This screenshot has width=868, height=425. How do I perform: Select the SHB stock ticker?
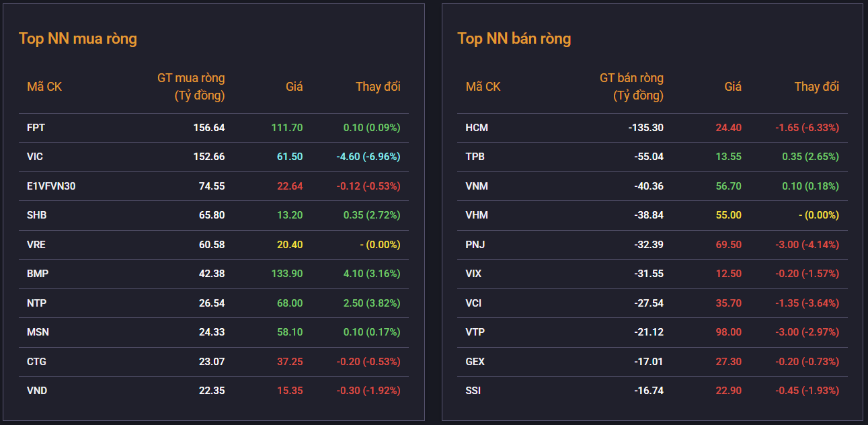click(37, 215)
